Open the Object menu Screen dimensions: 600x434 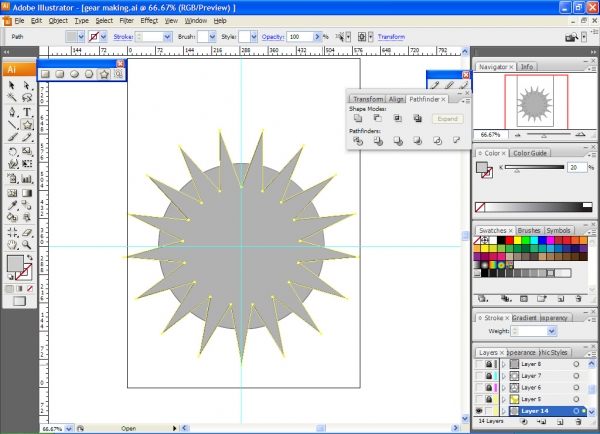coord(58,21)
